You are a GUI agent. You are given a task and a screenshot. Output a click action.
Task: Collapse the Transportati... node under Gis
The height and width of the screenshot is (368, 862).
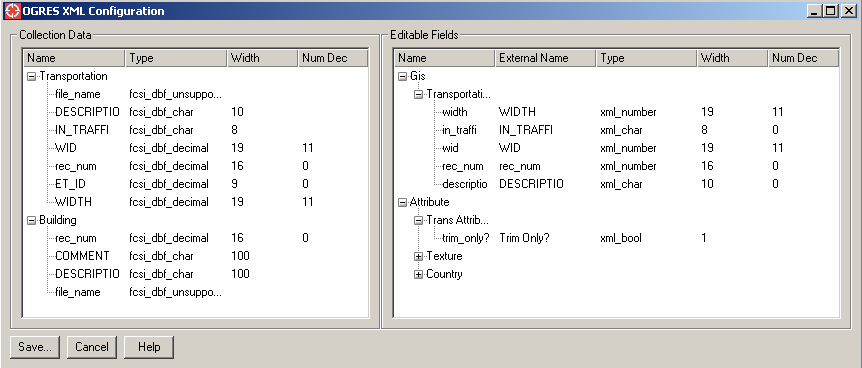click(419, 95)
